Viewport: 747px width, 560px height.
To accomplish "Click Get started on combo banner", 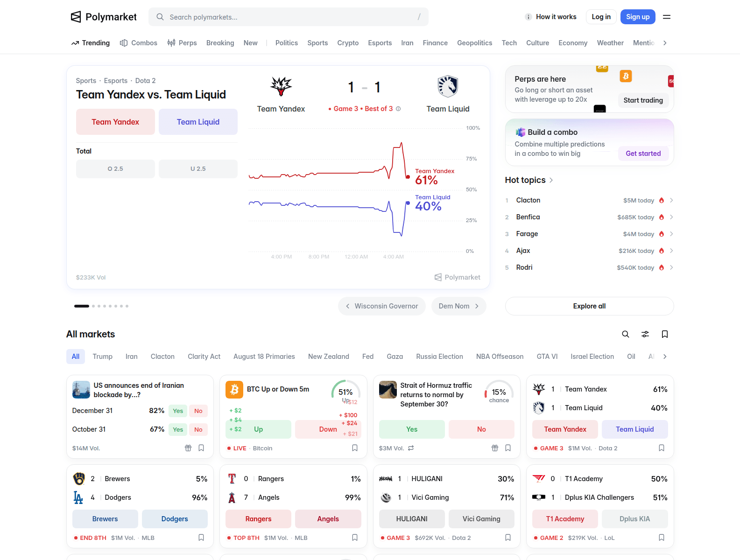I will (x=643, y=154).
